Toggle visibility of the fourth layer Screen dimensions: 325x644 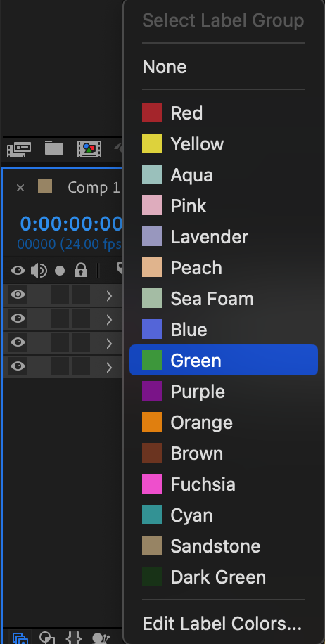18,366
